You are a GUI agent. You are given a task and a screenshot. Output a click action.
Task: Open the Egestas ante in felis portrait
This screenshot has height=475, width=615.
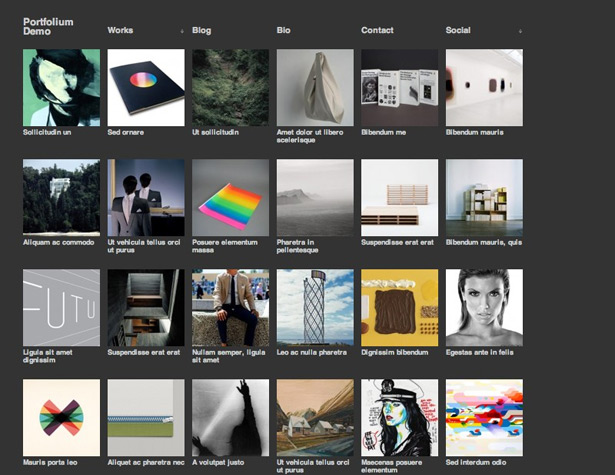click(484, 308)
